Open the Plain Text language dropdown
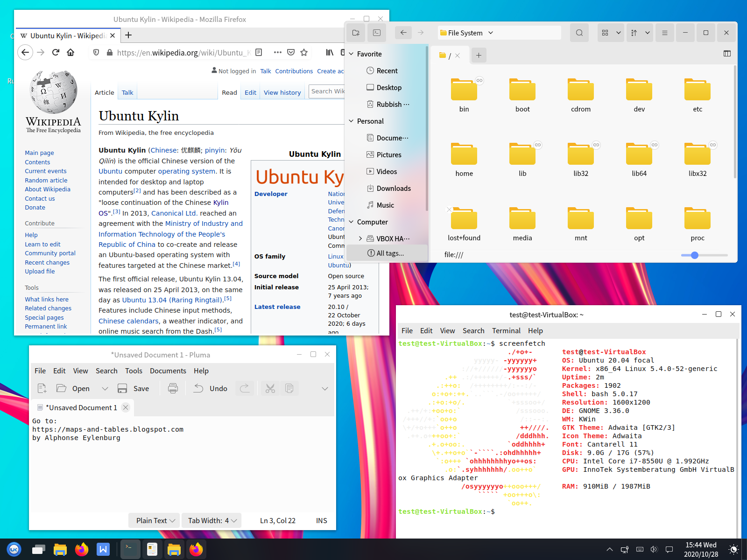 pos(155,520)
